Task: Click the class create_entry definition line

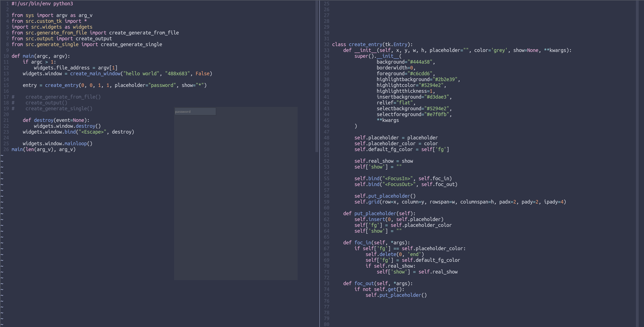Action: [x=372, y=44]
